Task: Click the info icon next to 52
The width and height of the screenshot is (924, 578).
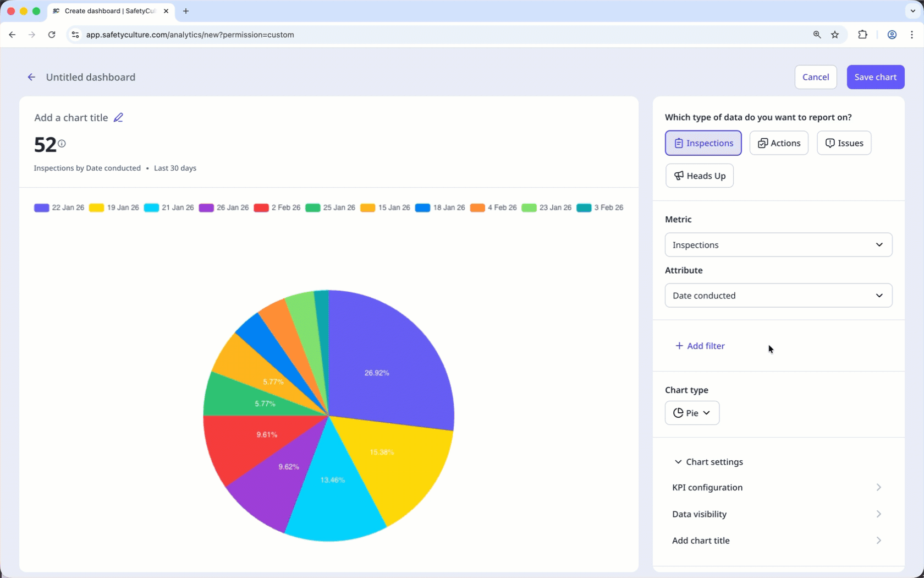Action: (x=62, y=144)
